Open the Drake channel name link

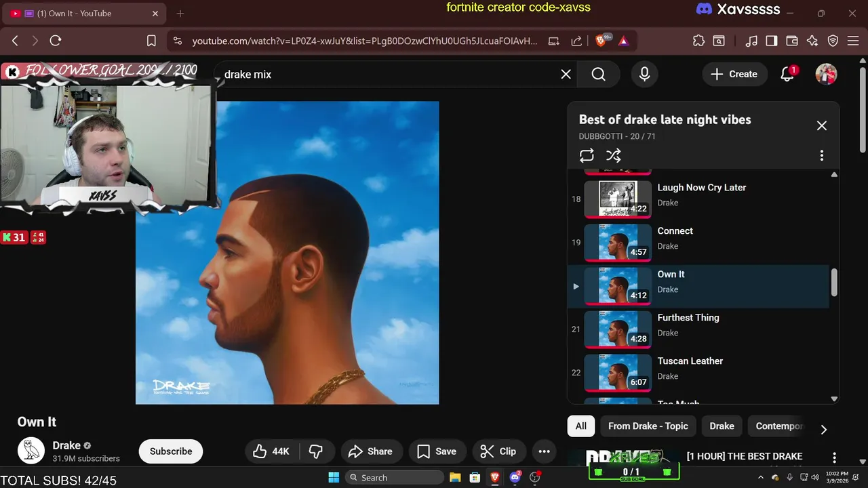click(x=66, y=445)
